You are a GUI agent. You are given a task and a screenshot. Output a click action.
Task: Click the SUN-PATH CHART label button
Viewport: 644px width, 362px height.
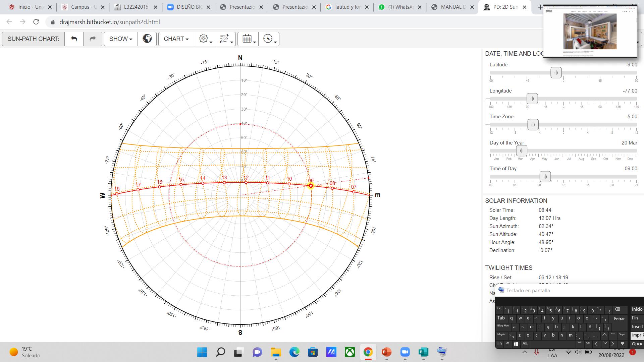coord(34,39)
